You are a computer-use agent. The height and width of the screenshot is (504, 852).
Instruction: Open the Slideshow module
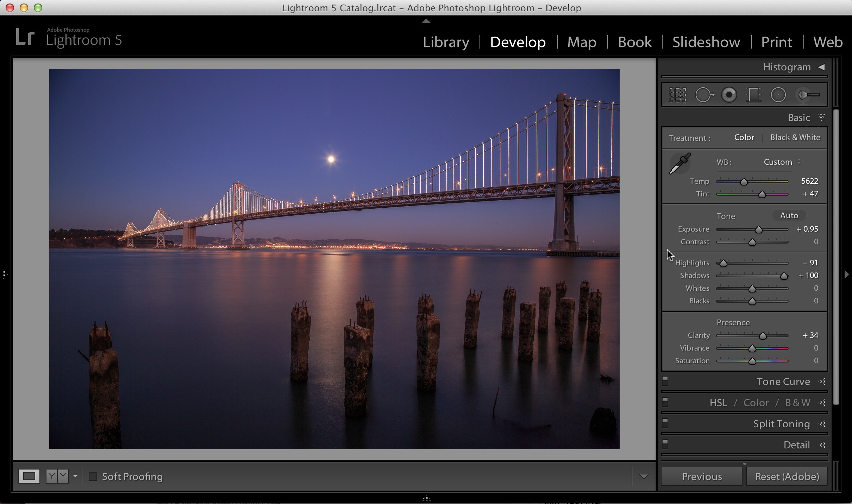coord(706,42)
